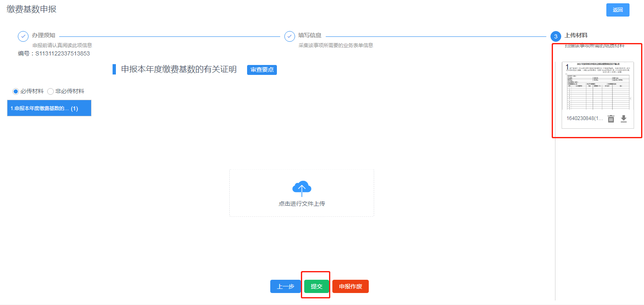This screenshot has width=644, height=305.
Task: Click the step 3 number circle
Action: click(555, 36)
